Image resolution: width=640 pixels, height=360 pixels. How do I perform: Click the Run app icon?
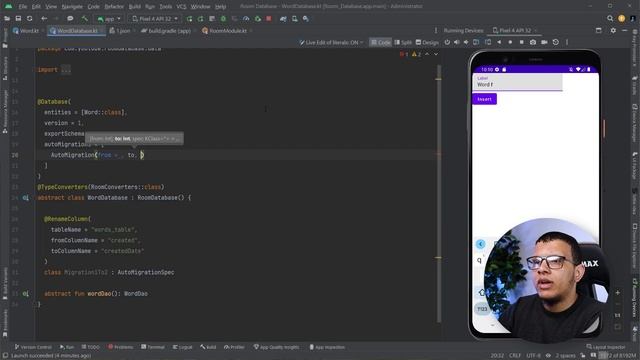[x=189, y=19]
